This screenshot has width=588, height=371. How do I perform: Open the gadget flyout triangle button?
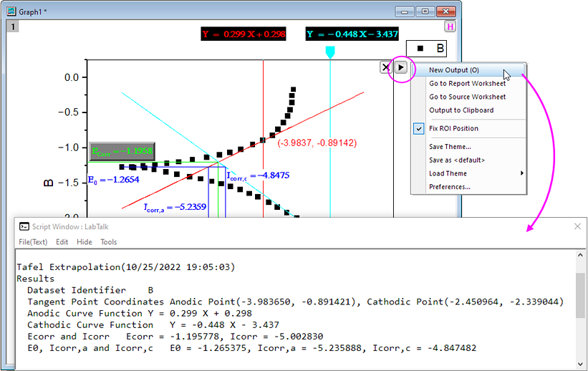[x=401, y=67]
